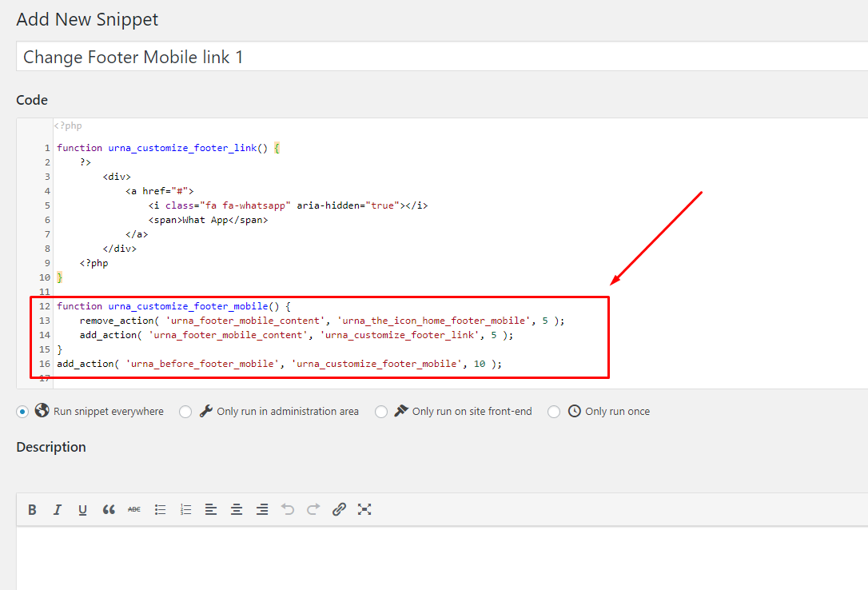Image resolution: width=868 pixels, height=590 pixels.
Task: Align description text left
Action: pyautogui.click(x=211, y=510)
